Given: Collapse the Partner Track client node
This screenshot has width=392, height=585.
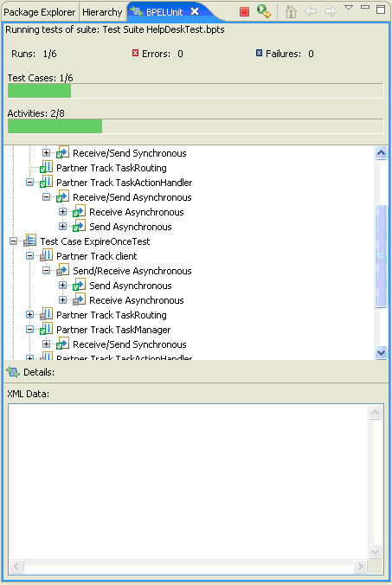Looking at the screenshot, I should pos(29,256).
